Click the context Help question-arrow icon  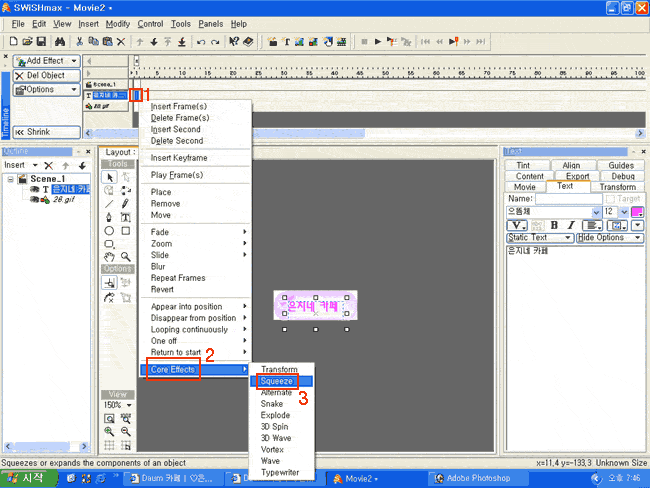click(x=234, y=41)
